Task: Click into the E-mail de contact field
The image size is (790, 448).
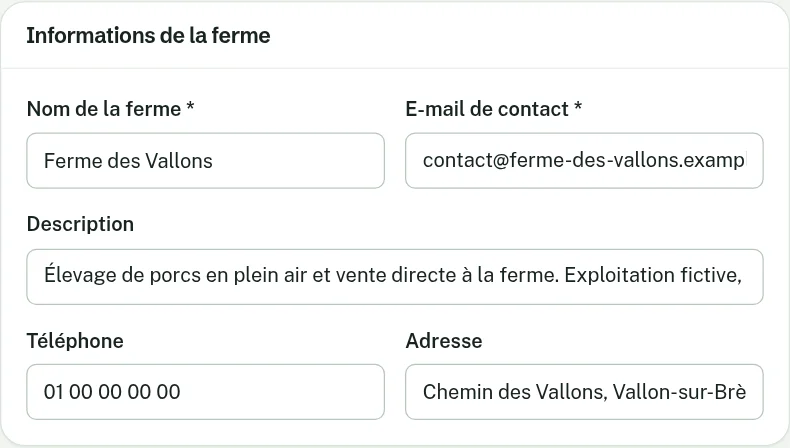Action: pyautogui.click(x=584, y=161)
